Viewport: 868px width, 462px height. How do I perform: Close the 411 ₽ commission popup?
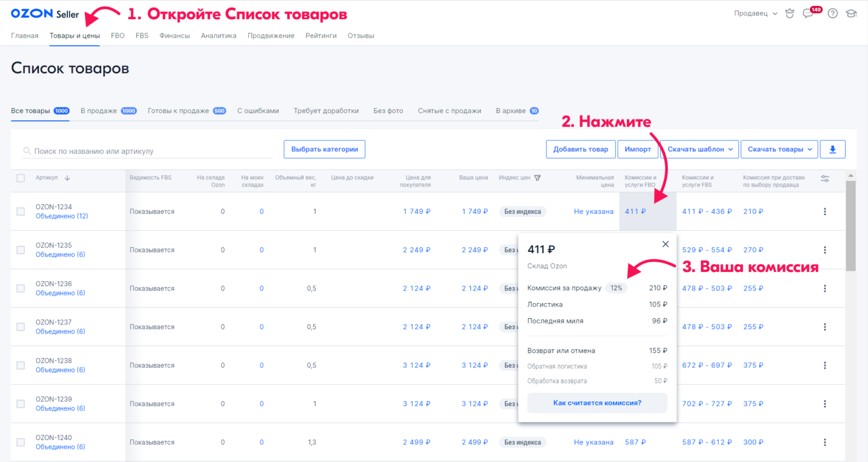point(666,244)
